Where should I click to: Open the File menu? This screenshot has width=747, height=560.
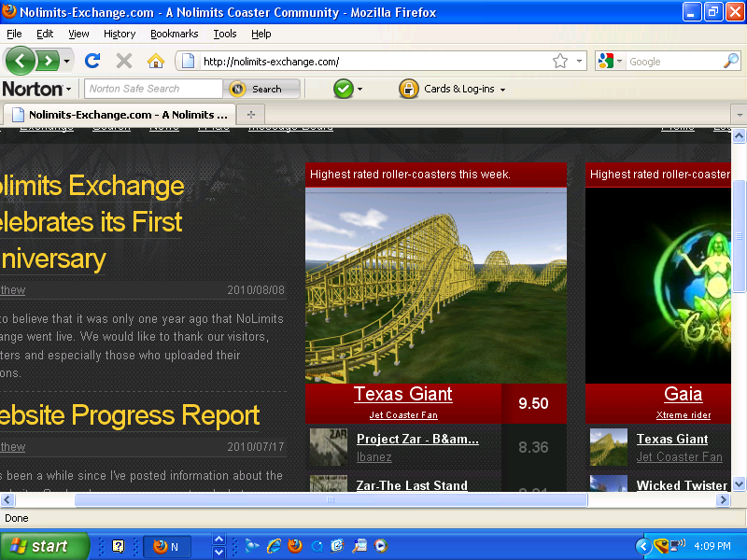pos(14,34)
